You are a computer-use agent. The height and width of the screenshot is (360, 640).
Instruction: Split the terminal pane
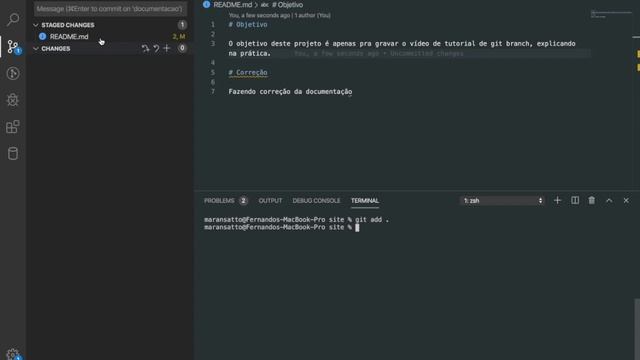click(x=575, y=200)
